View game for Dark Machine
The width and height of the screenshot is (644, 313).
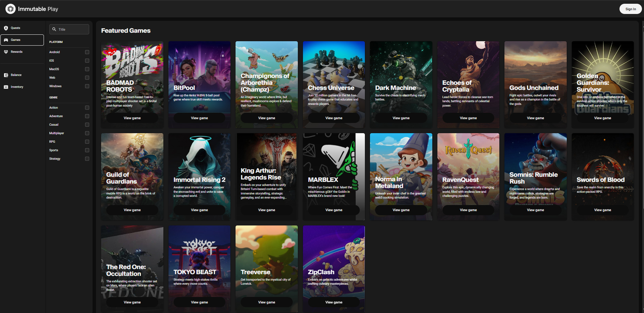(x=401, y=118)
